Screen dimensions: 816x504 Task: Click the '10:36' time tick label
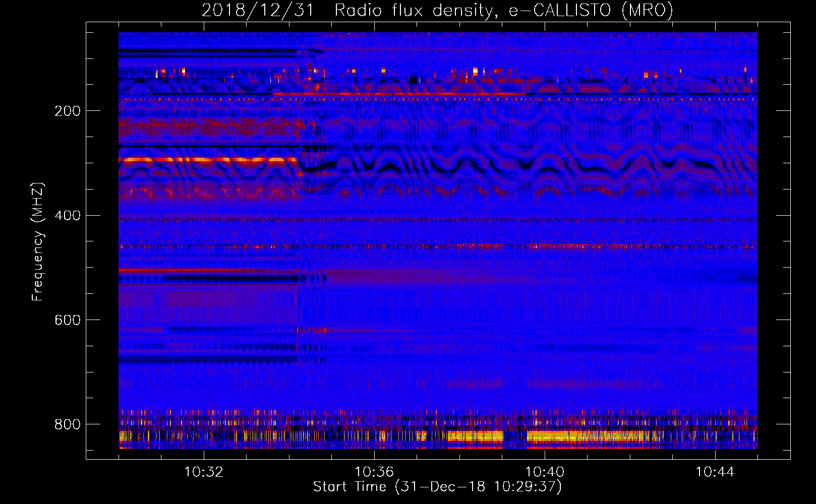pos(374,472)
